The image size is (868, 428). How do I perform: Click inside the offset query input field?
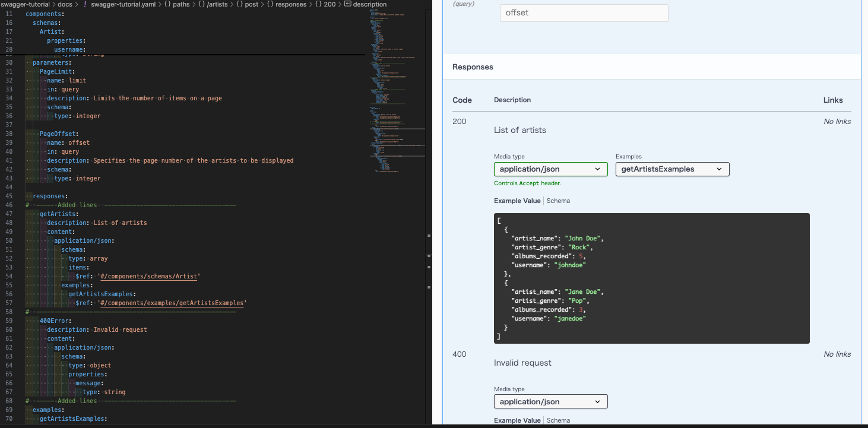584,13
